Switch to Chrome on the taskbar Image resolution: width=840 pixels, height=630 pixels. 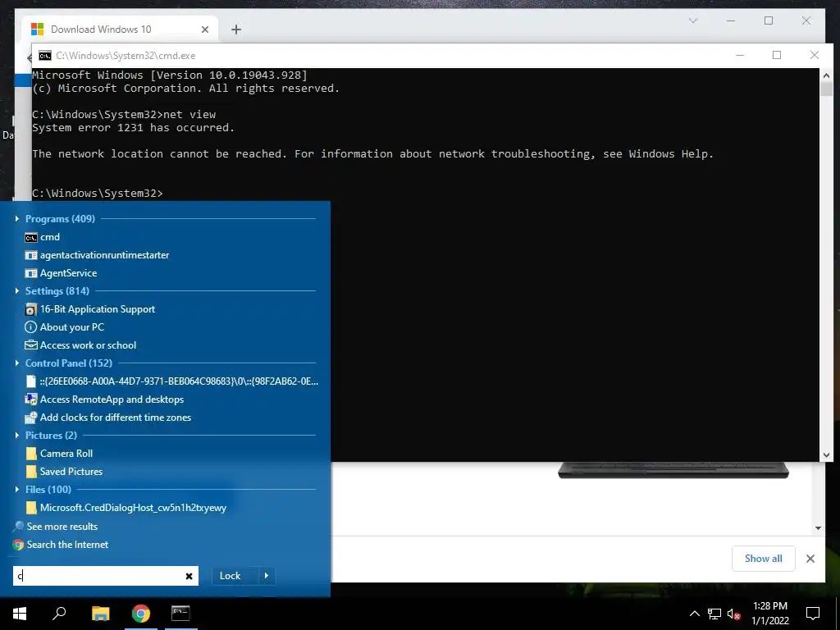(x=141, y=614)
